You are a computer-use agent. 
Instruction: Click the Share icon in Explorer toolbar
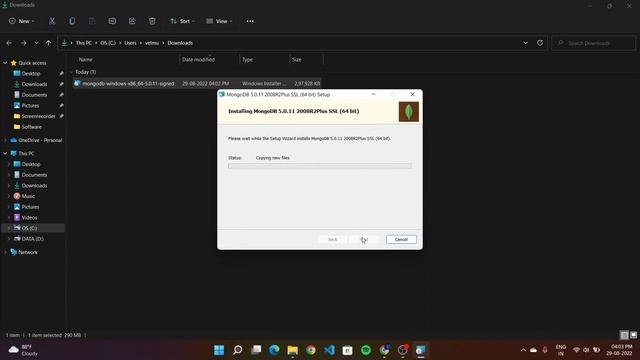pyautogui.click(x=132, y=21)
